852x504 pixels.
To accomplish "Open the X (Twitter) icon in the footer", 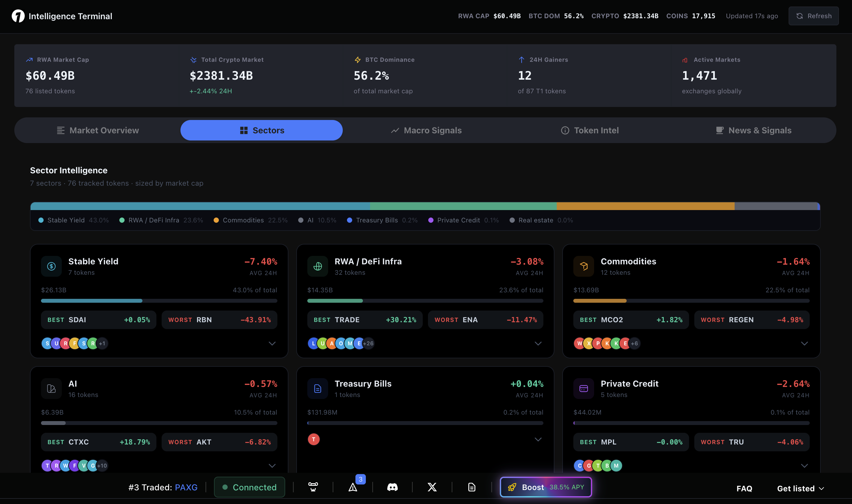I will pos(432,487).
